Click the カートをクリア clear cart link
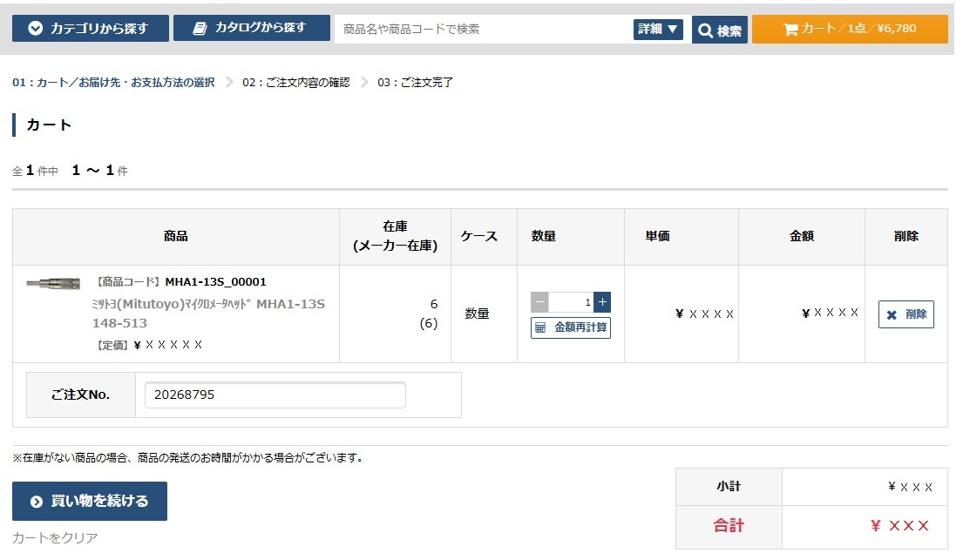 click(55, 538)
